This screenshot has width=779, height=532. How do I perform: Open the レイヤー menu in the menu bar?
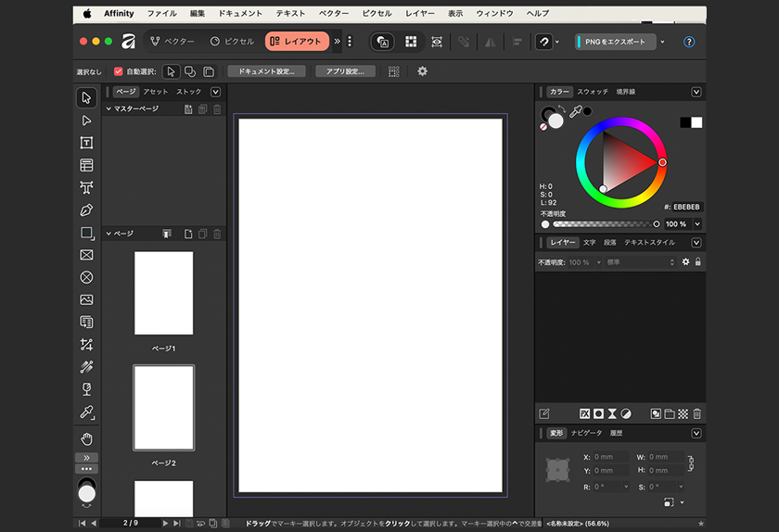[420, 14]
